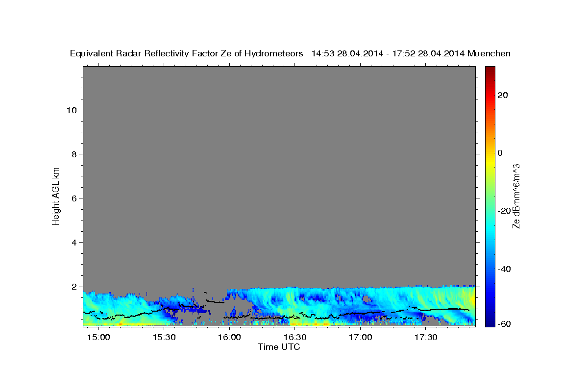
Task: Click the height axis label '4'
Action: point(74,243)
